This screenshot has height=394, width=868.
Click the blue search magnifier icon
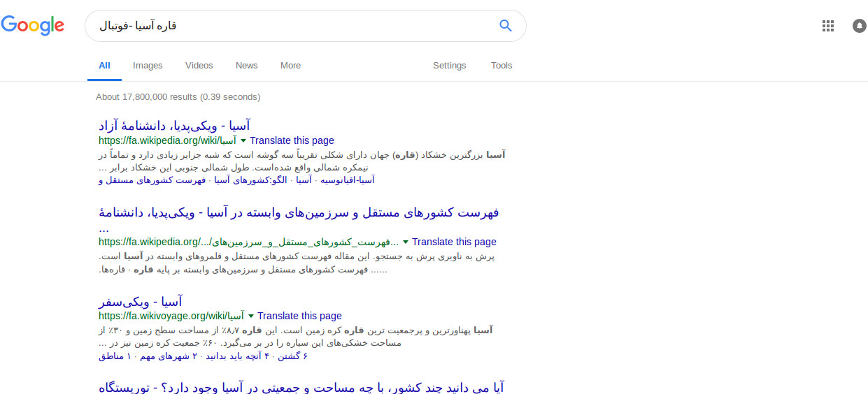pos(505,26)
